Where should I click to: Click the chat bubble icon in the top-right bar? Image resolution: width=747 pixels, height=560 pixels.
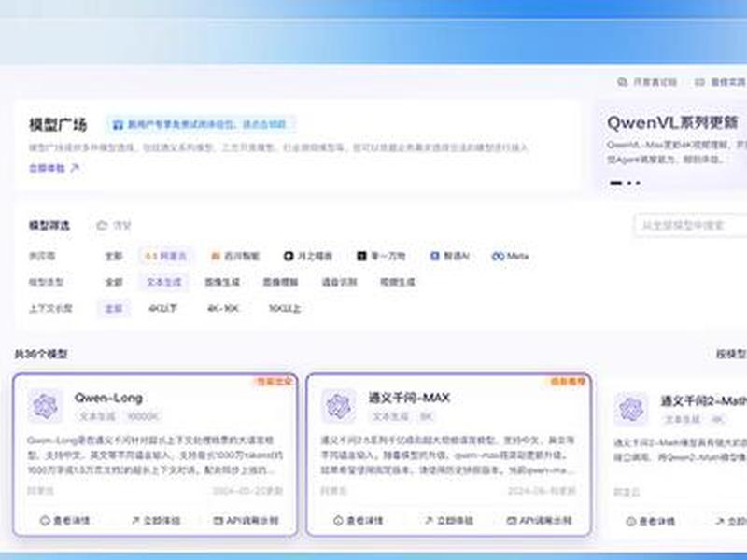point(622,82)
